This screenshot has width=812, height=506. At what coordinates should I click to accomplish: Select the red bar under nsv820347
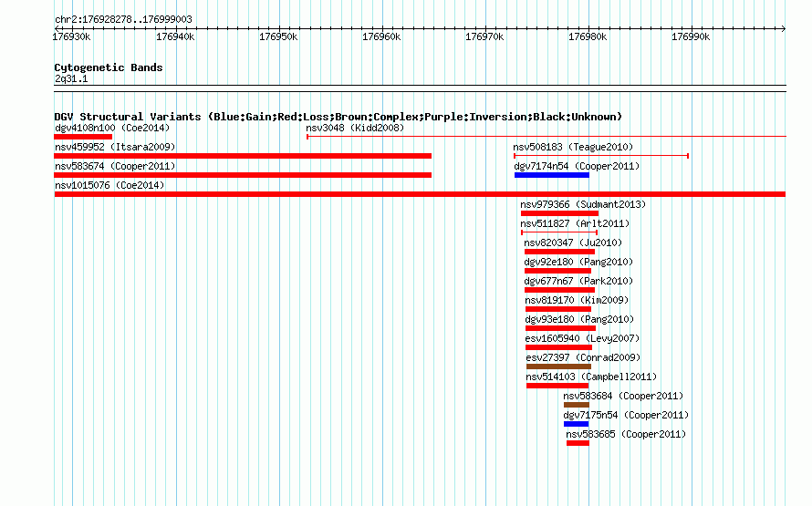pos(559,252)
